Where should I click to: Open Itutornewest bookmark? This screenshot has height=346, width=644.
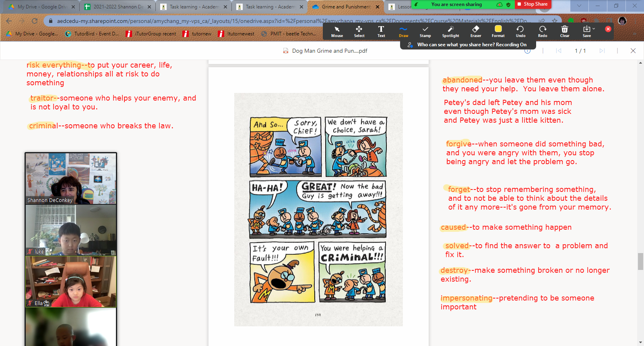point(236,34)
